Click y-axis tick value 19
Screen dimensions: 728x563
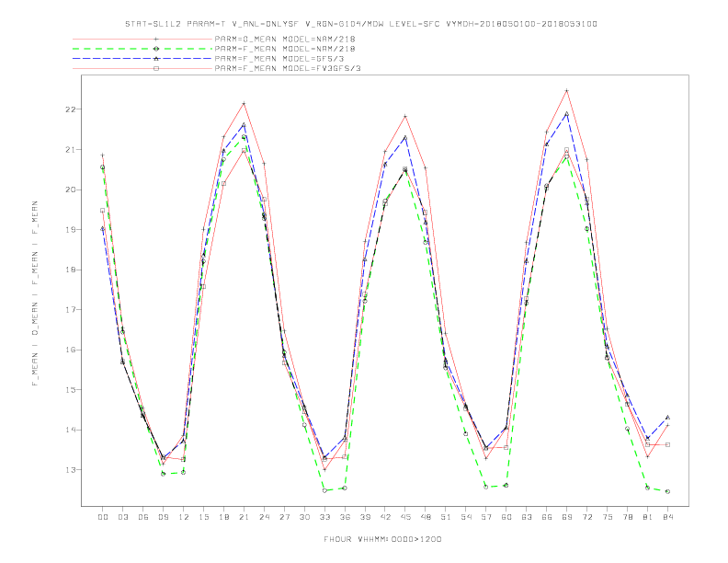(x=71, y=229)
